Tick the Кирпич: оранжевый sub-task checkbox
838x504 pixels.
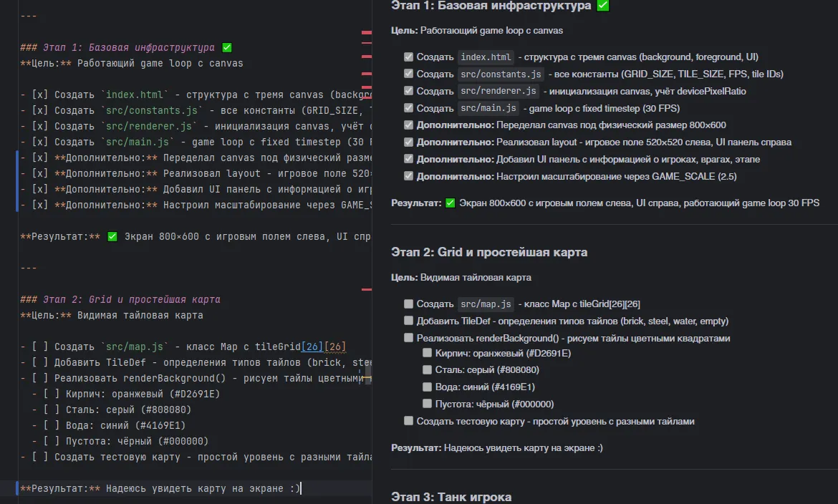point(427,353)
